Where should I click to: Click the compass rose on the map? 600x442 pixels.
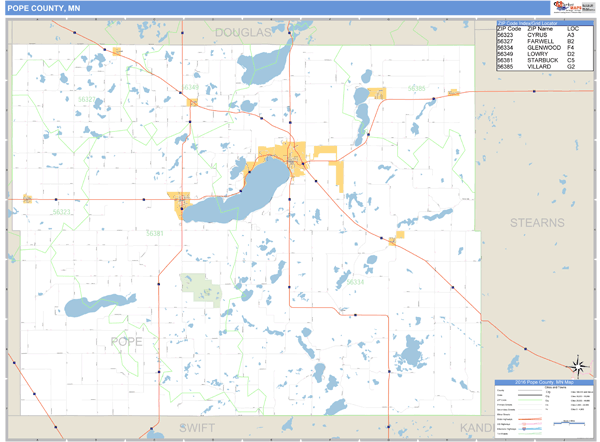tap(576, 366)
